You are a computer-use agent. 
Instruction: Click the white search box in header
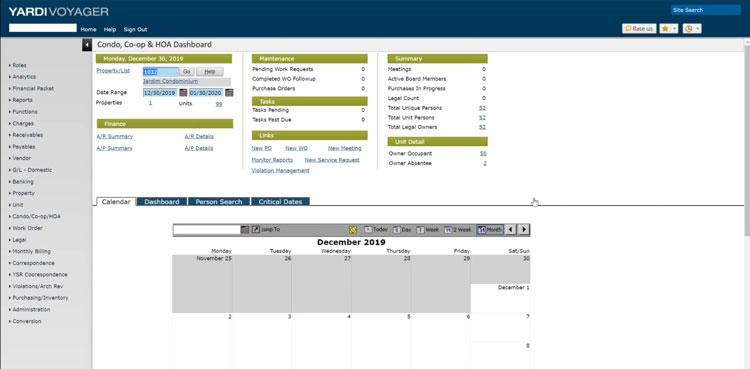[x=43, y=28]
